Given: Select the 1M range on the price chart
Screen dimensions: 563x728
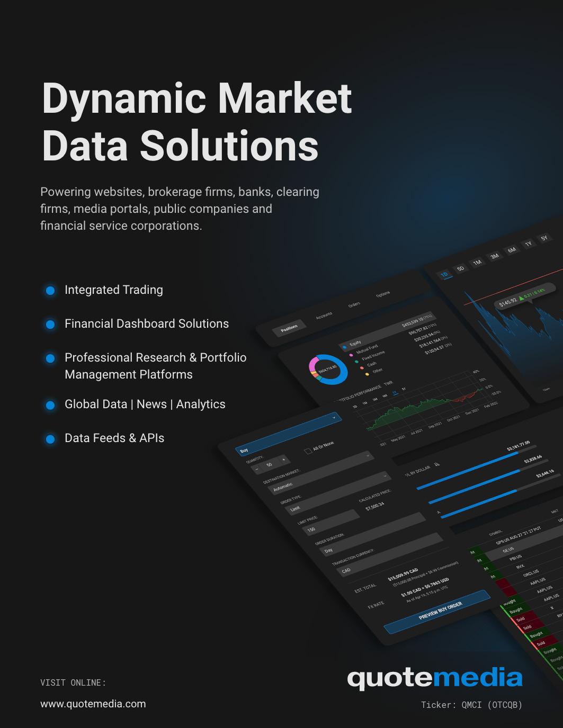Looking at the screenshot, I should click(x=478, y=263).
